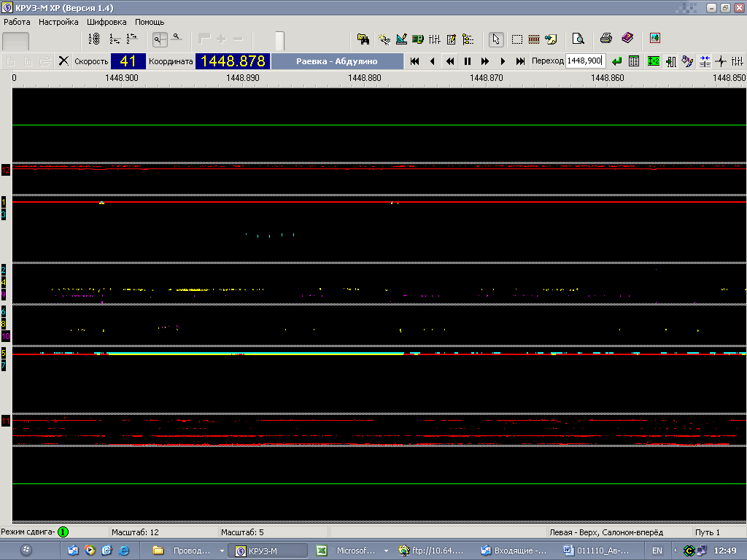Open the Шифровка menu
The height and width of the screenshot is (560, 747).
coord(107,22)
